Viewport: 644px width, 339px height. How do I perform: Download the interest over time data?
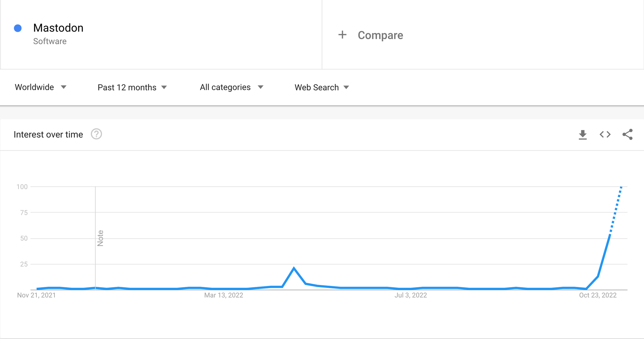[582, 135]
